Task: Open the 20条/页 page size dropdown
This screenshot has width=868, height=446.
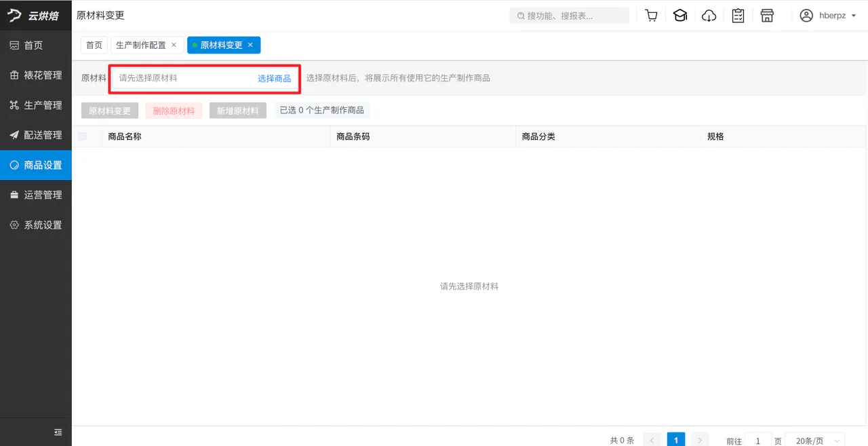Action: tap(814, 441)
